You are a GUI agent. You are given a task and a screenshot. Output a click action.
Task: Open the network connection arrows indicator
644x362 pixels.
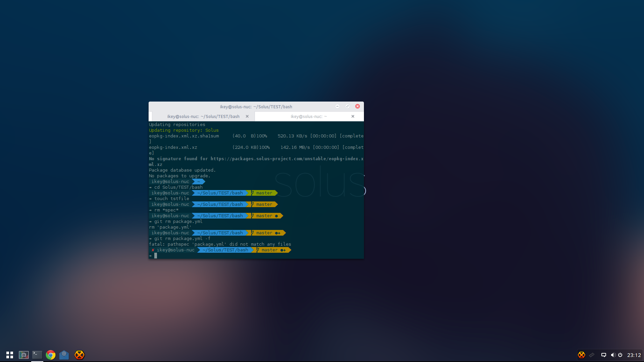coord(592,355)
